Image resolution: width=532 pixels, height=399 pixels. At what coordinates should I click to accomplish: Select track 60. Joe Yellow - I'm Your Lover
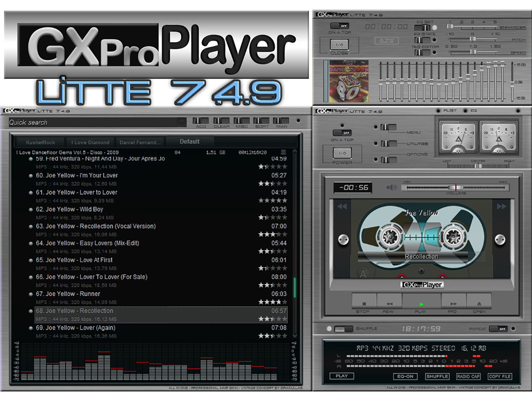161,180
